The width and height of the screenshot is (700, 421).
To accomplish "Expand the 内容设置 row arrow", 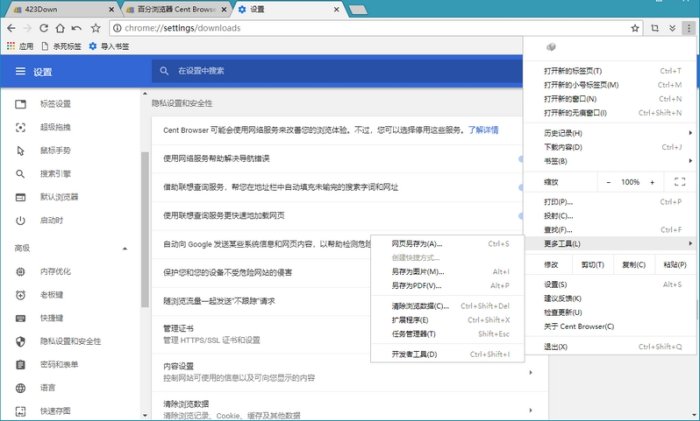I will (x=530, y=372).
